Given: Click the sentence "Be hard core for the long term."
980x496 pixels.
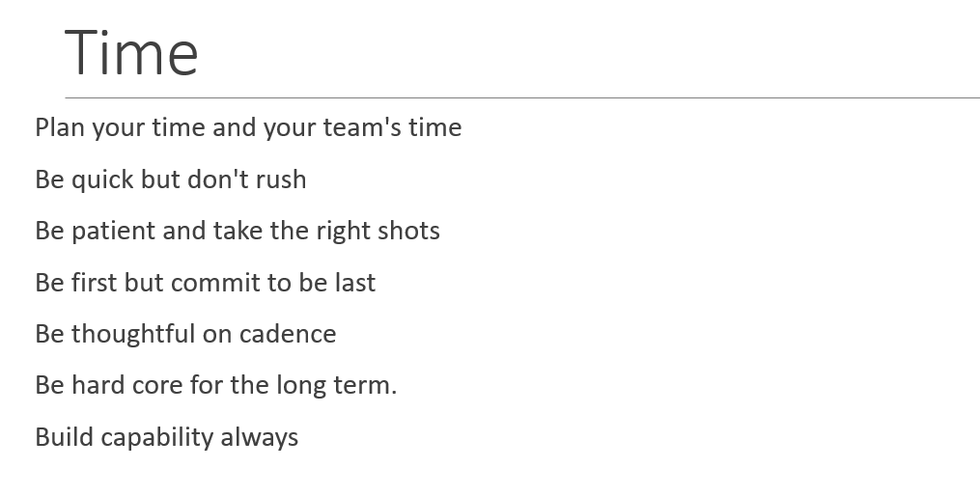Looking at the screenshot, I should pos(215,385).
